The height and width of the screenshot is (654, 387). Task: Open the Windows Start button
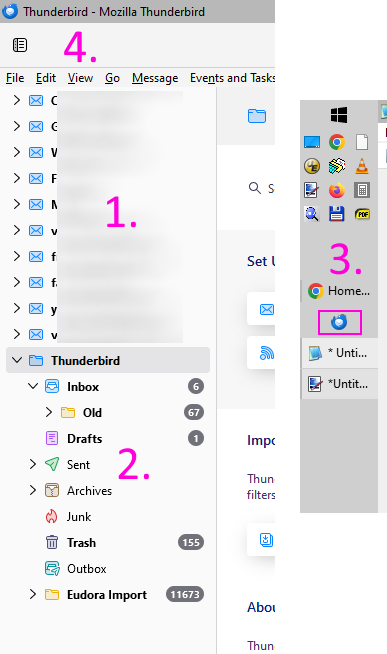339,114
